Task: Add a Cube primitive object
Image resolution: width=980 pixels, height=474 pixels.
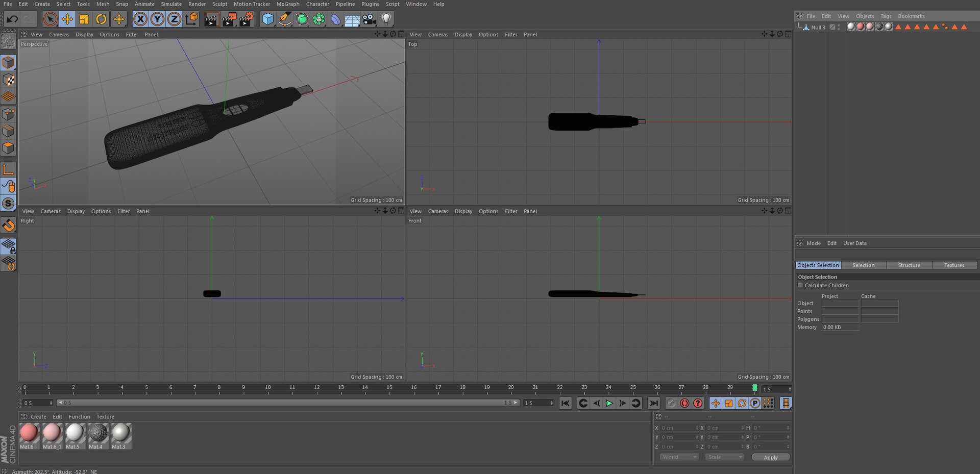Action: coord(268,19)
